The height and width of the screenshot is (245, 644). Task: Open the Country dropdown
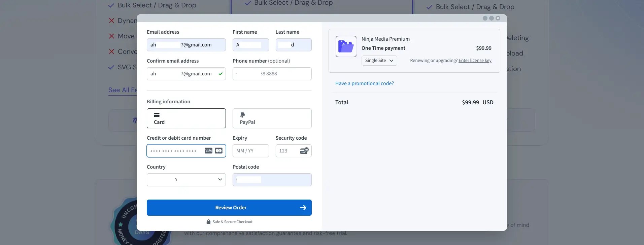[x=186, y=180]
